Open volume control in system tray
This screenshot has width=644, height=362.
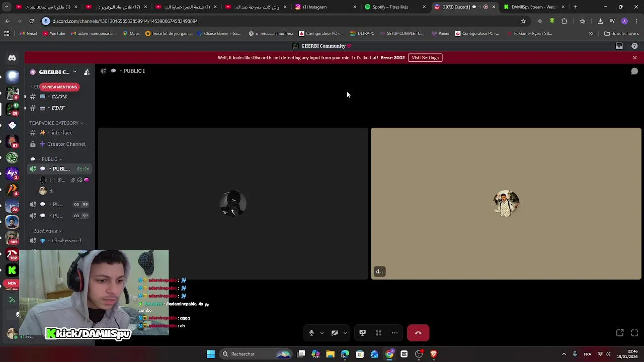click(x=608, y=354)
